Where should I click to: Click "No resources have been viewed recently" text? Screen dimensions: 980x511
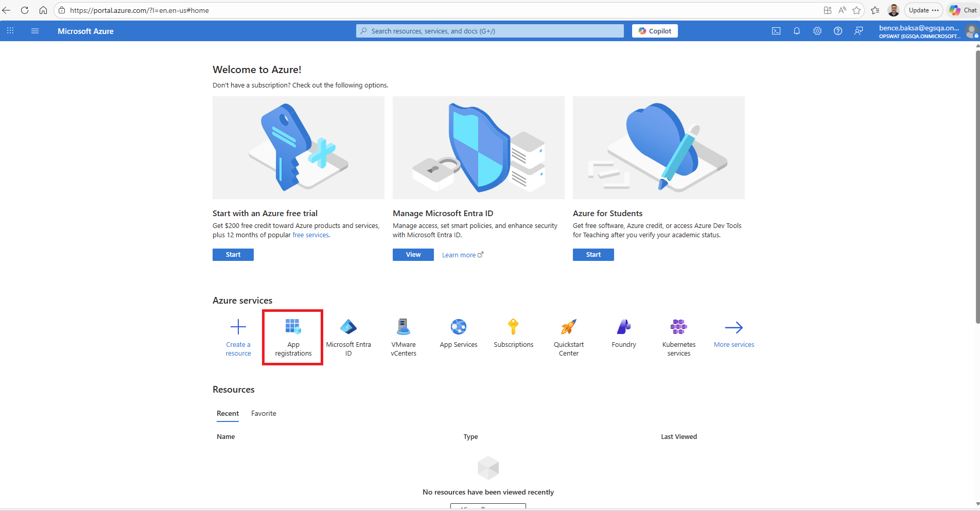coord(488,492)
